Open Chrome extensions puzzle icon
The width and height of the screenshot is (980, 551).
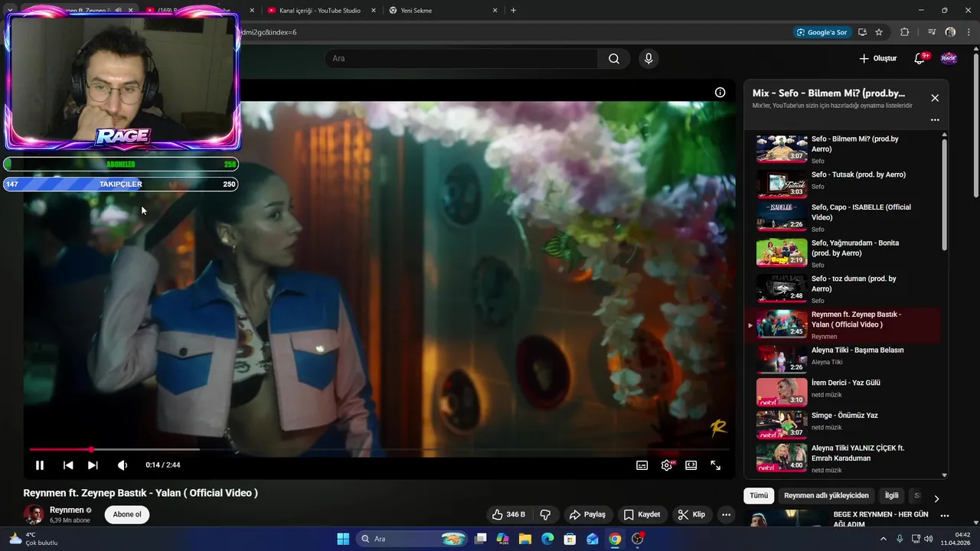905,32
